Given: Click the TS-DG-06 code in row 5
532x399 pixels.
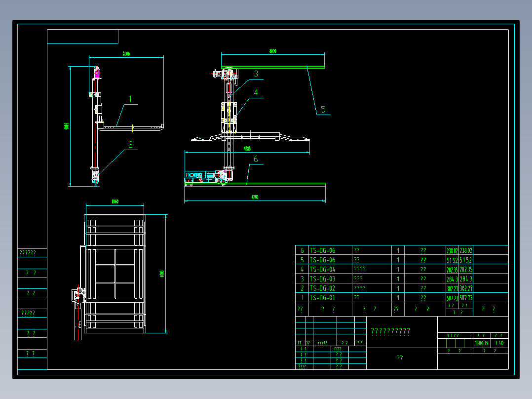Looking at the screenshot, I should pos(322,260).
